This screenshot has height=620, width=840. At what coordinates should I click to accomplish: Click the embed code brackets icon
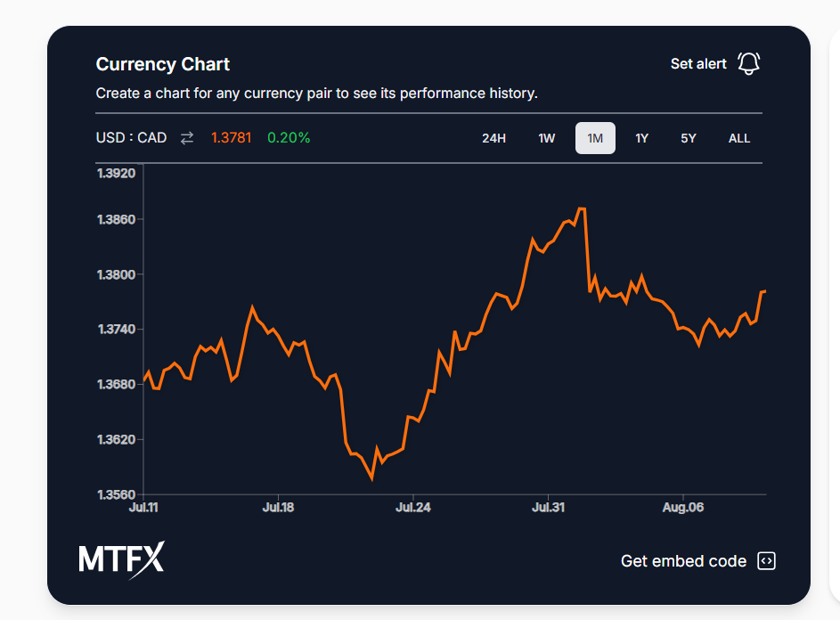click(x=766, y=560)
